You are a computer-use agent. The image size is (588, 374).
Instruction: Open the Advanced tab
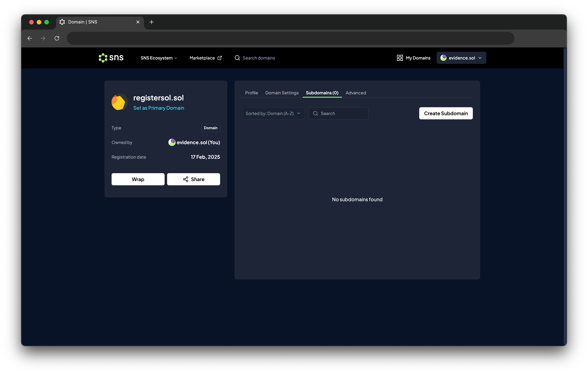click(x=356, y=93)
